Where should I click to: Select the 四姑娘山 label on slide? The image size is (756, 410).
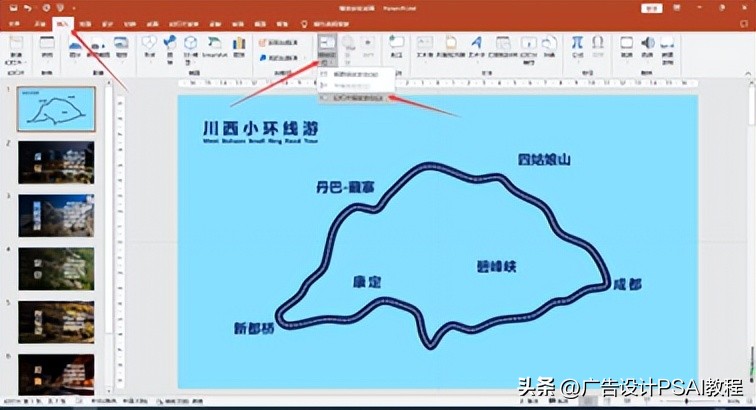point(544,160)
